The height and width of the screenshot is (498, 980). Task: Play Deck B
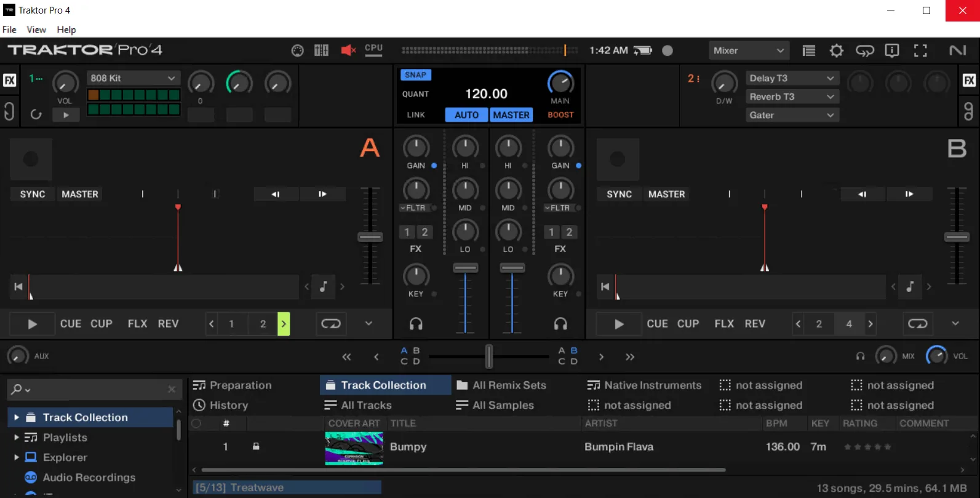619,324
